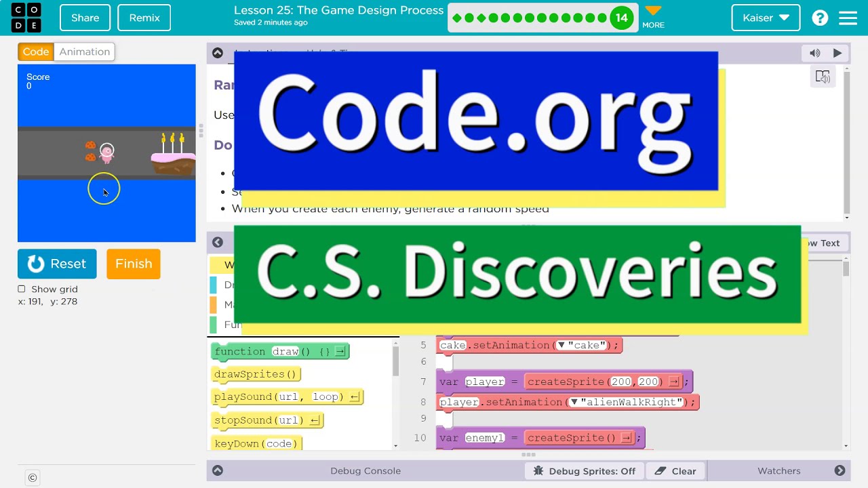Click the Code.org logo

pyautogui.click(x=26, y=18)
